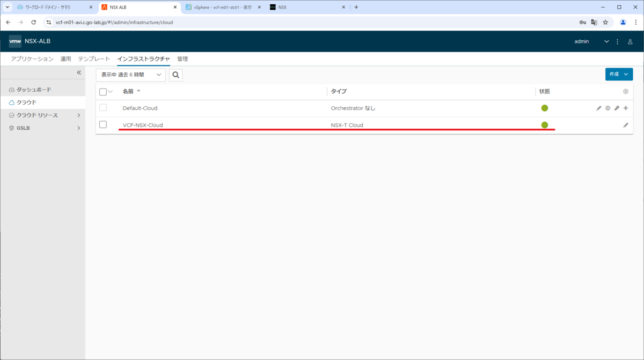Expand GSLB submenu

coord(78,128)
